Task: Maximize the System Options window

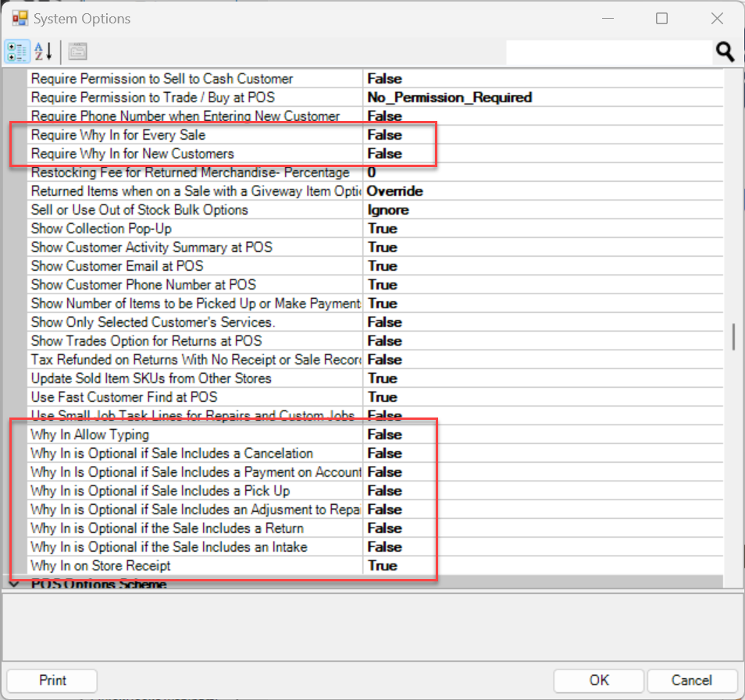Action: [x=661, y=18]
